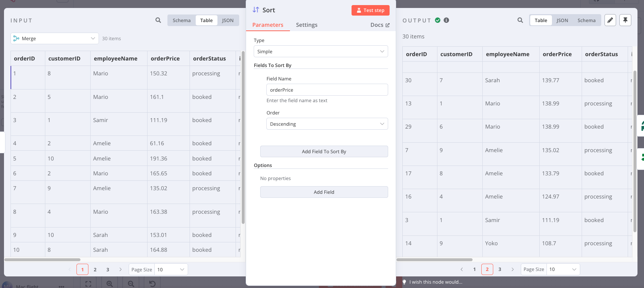Viewport: 644px width, 288px height.
Task: Click Add Field To Sort By
Action: [324, 151]
